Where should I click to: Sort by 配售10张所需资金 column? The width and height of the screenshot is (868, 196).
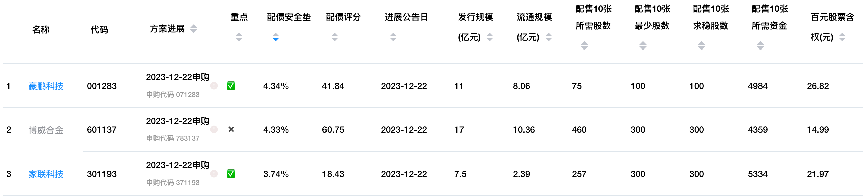(760, 45)
